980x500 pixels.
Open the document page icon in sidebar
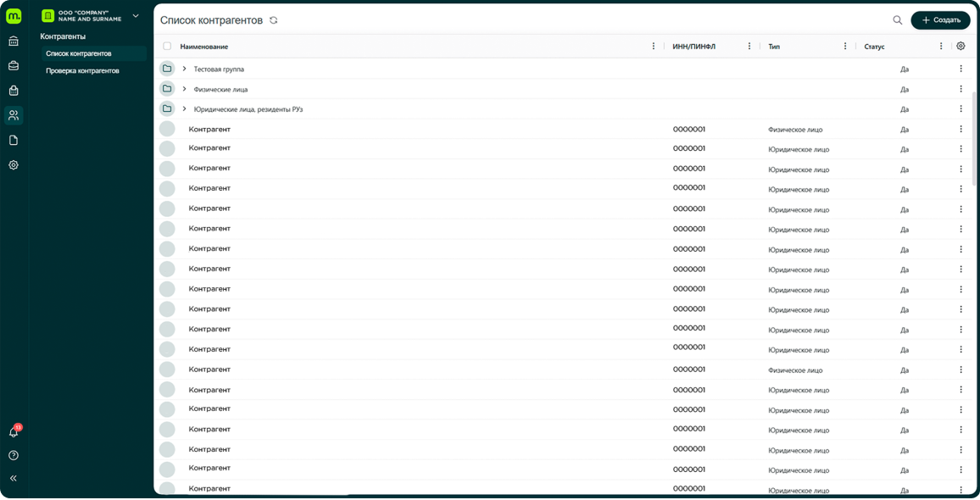tap(14, 140)
